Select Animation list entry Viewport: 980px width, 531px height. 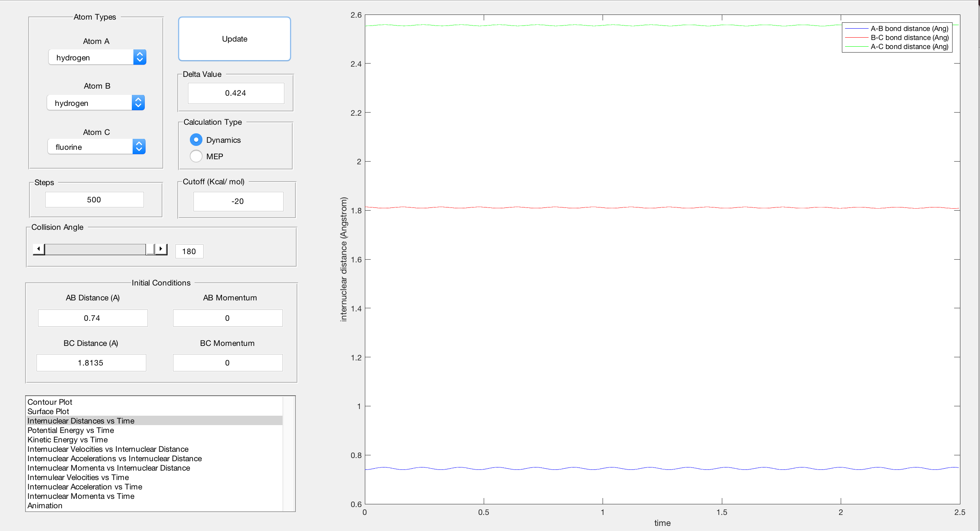pos(45,506)
